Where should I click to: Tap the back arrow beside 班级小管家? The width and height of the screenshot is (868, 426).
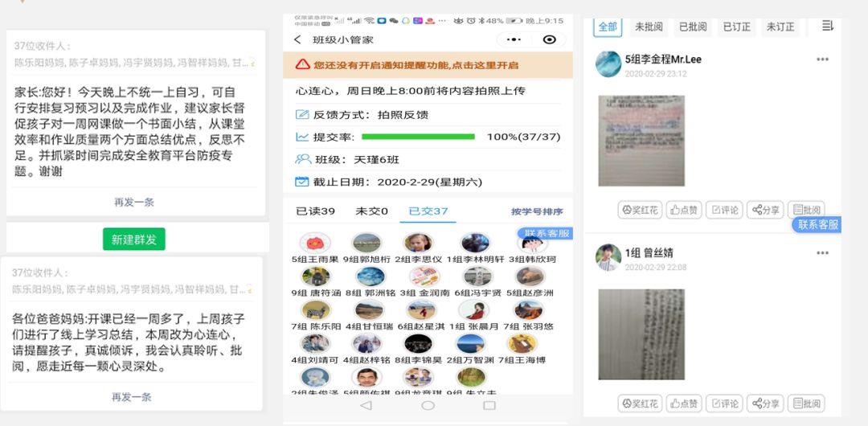[x=298, y=40]
